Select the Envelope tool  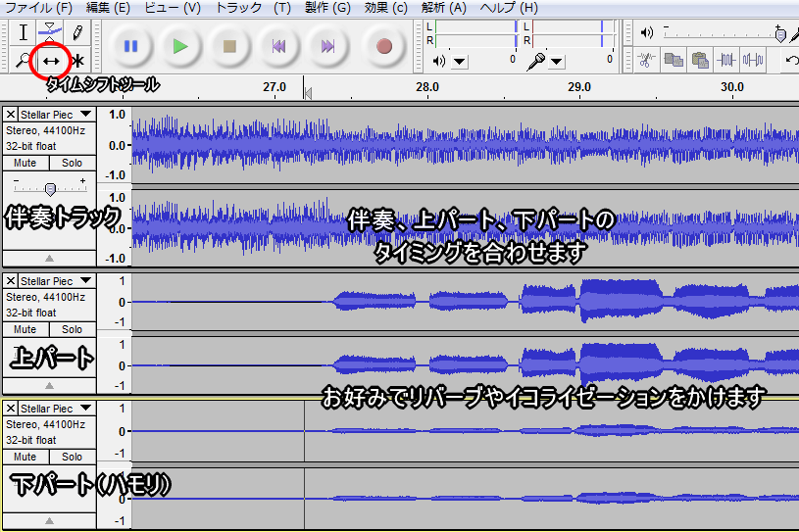(x=50, y=32)
